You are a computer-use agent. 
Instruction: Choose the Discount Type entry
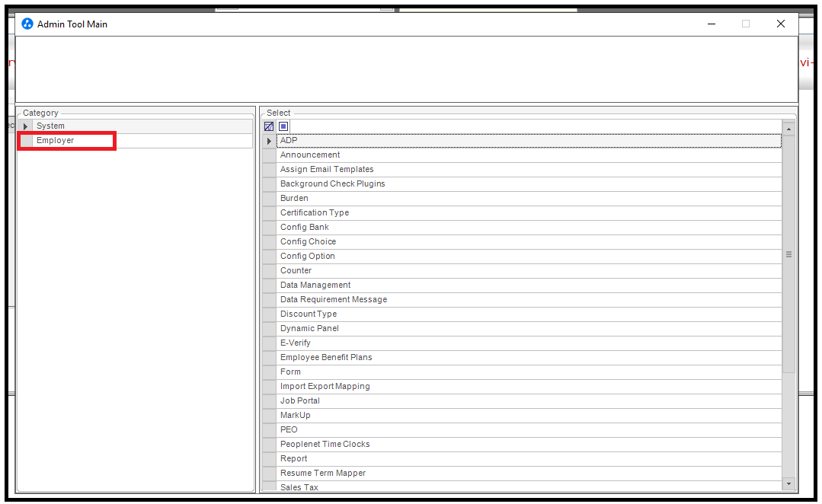click(x=529, y=314)
